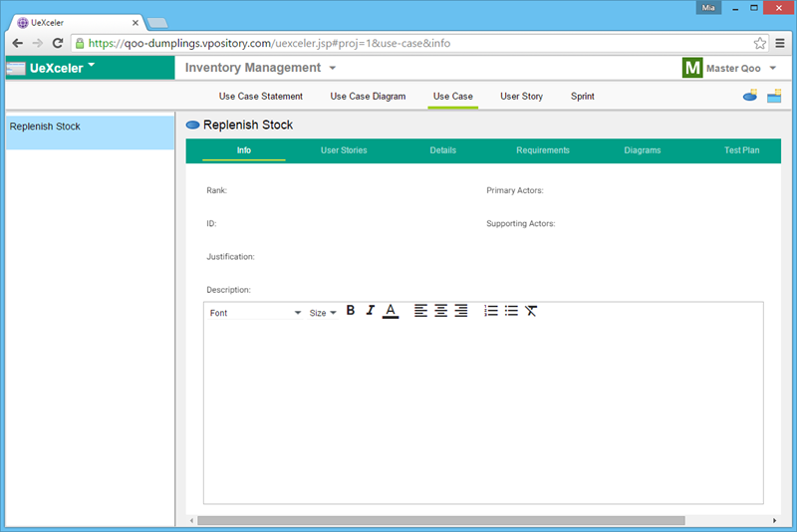Screen dimensions: 797x532
Task: Align description text left
Action: (x=420, y=311)
